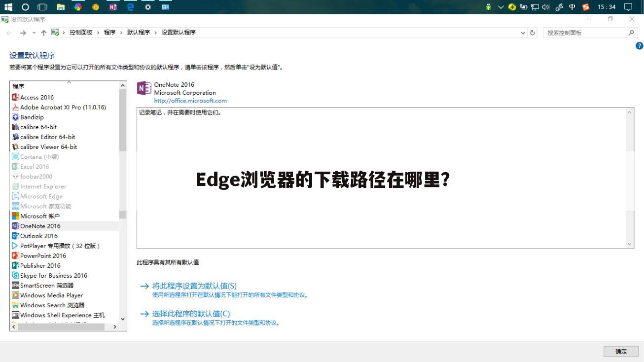Click 程序 in breadcrumb path
Viewport: 644px width, 362px height.
pyautogui.click(x=109, y=33)
